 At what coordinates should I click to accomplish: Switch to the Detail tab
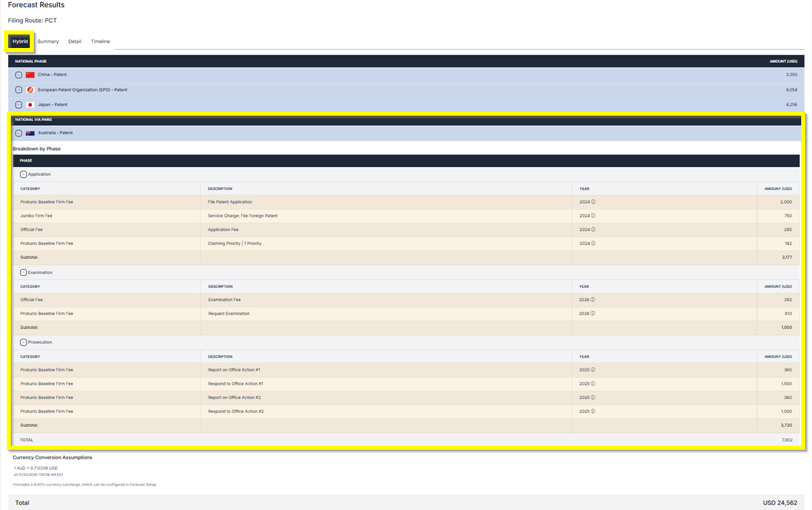click(74, 42)
